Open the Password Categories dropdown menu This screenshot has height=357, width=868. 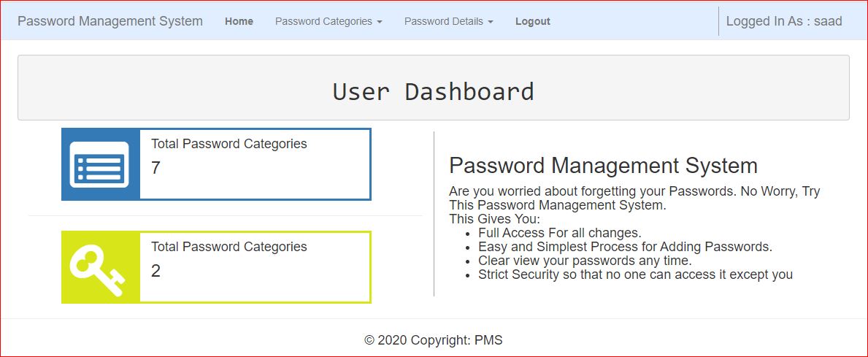tap(329, 22)
